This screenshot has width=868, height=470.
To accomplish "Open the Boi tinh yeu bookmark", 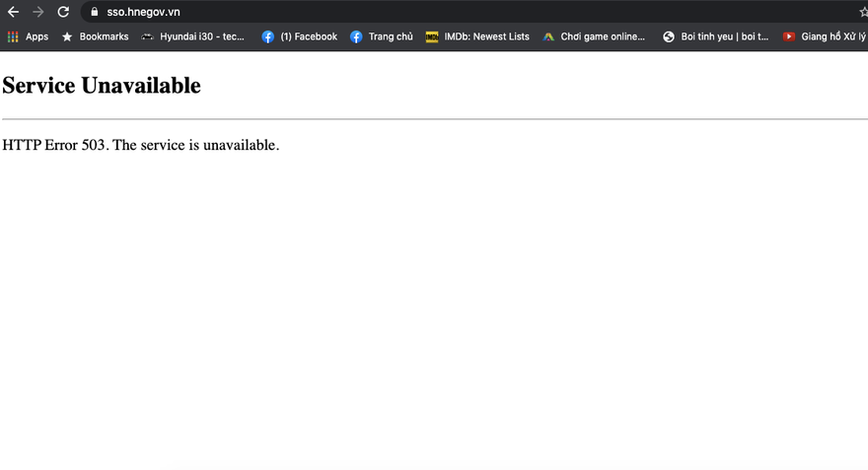I will (x=715, y=36).
